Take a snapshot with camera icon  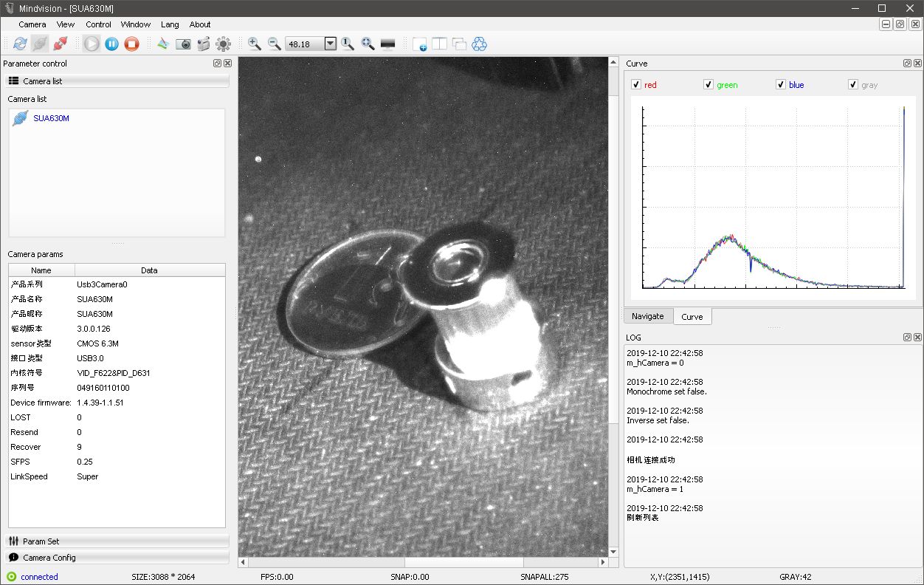coord(183,44)
